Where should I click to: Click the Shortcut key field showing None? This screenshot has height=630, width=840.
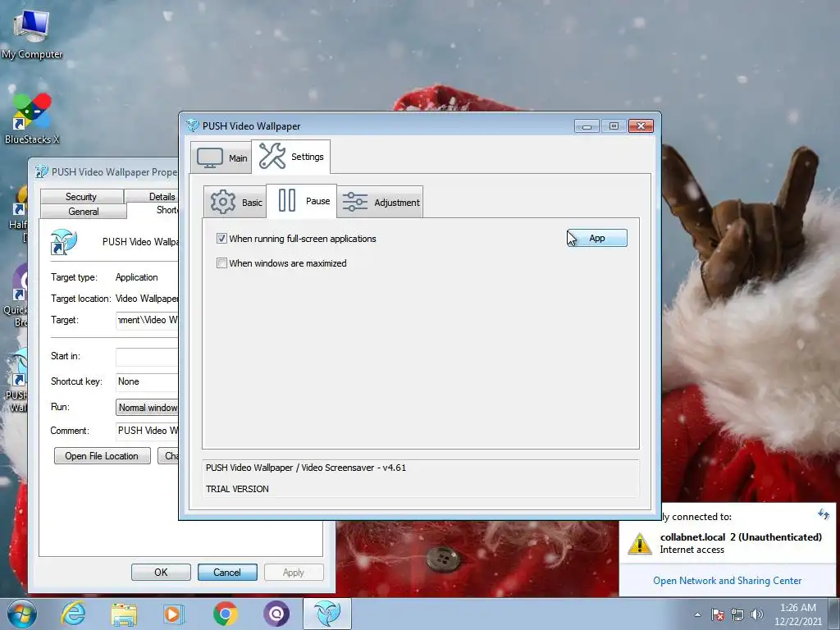click(x=148, y=381)
